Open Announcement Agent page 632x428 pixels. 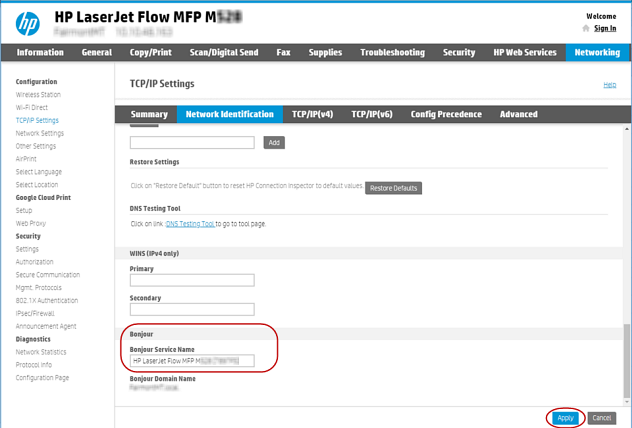(x=46, y=326)
